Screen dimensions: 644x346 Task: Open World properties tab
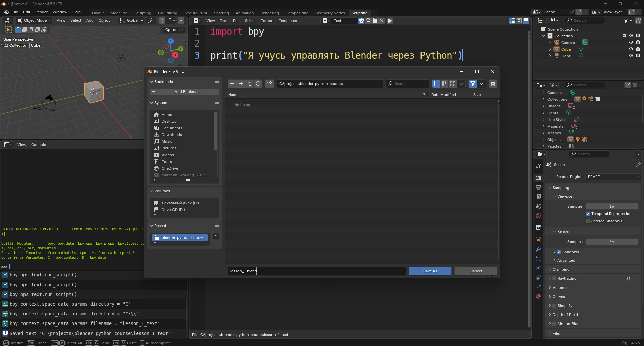tap(538, 216)
